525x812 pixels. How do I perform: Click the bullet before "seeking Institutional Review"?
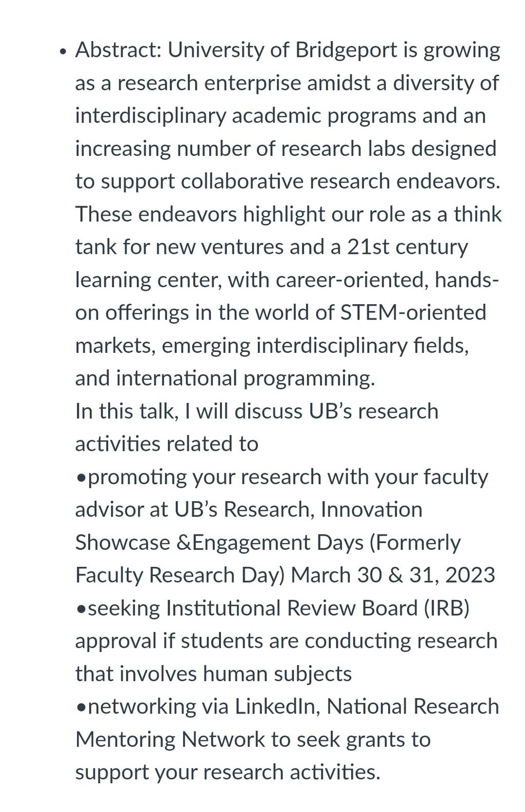click(x=81, y=609)
